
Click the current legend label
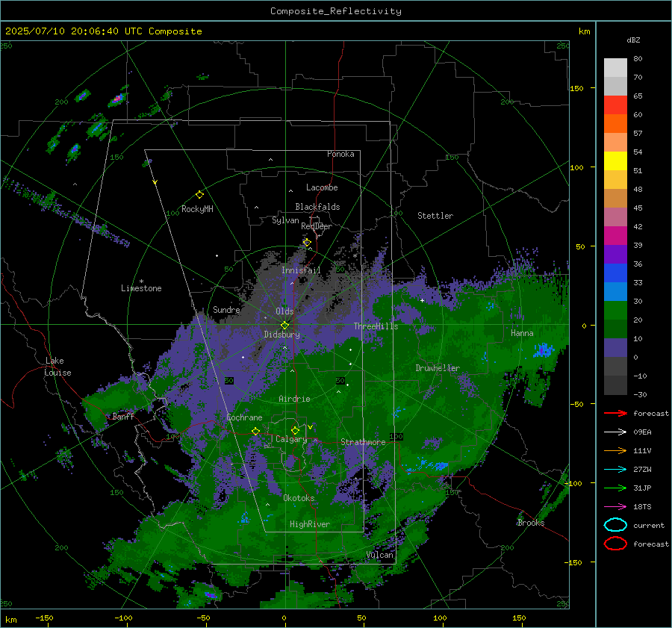[x=649, y=526]
